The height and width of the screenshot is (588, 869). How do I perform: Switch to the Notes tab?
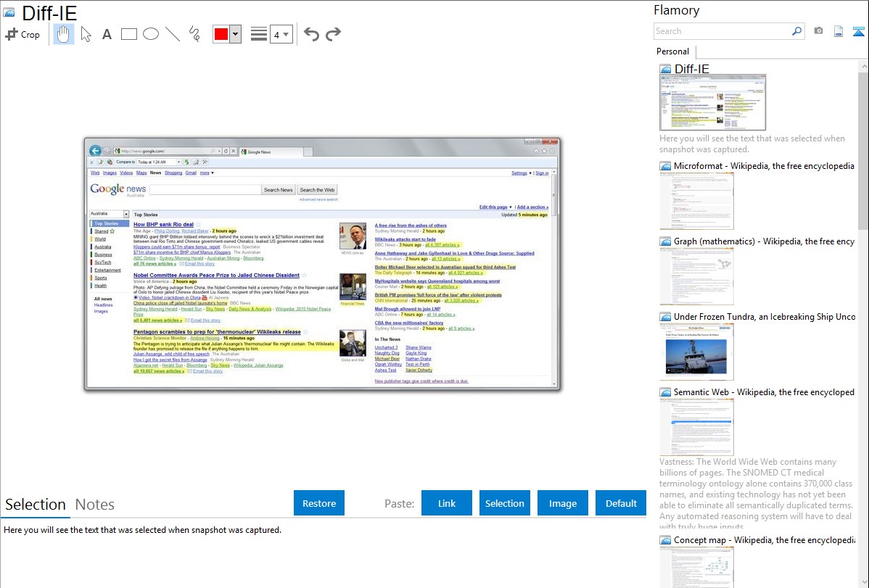point(95,505)
